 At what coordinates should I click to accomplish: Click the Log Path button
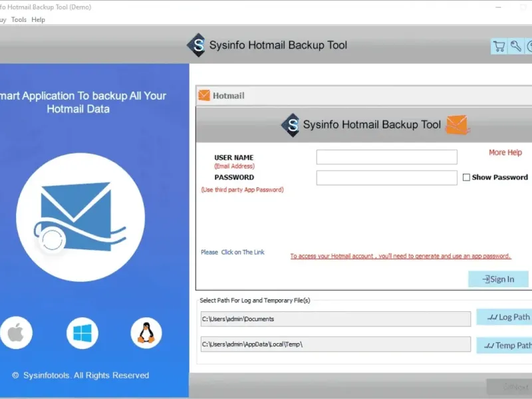504,317
